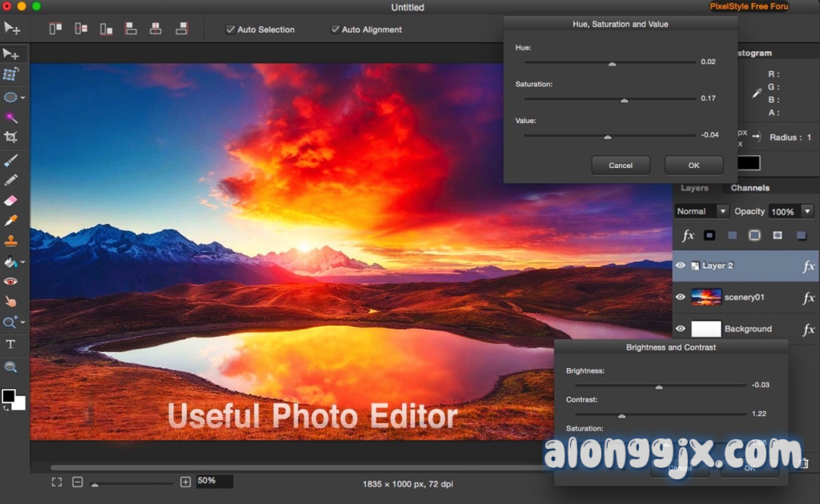Disable the Auto Alignment checkbox
The image size is (820, 504).
336,30
